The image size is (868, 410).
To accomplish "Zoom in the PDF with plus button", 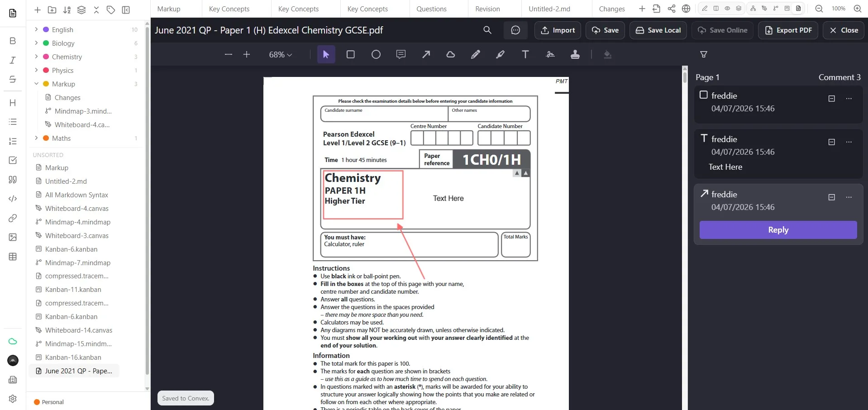I will coord(246,54).
